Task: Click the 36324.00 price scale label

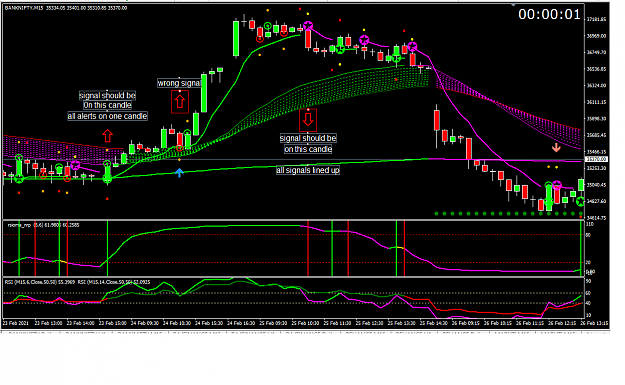Action: click(596, 85)
